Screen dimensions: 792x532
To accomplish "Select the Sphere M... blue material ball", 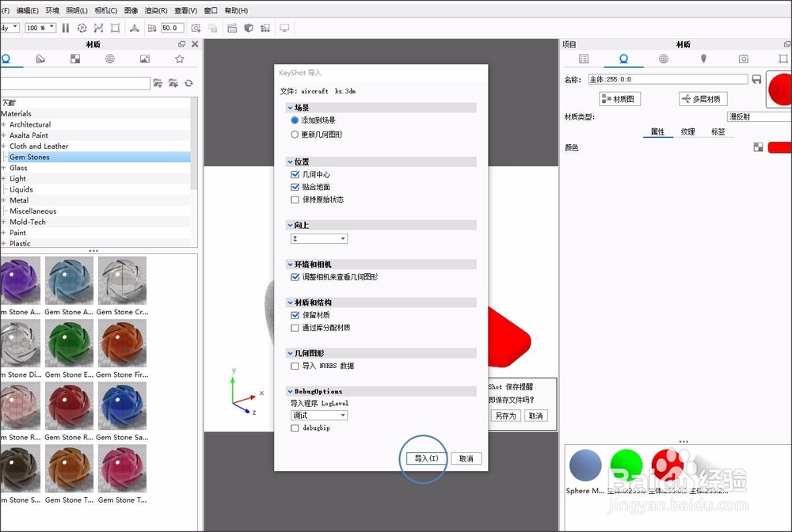I will pyautogui.click(x=585, y=465).
